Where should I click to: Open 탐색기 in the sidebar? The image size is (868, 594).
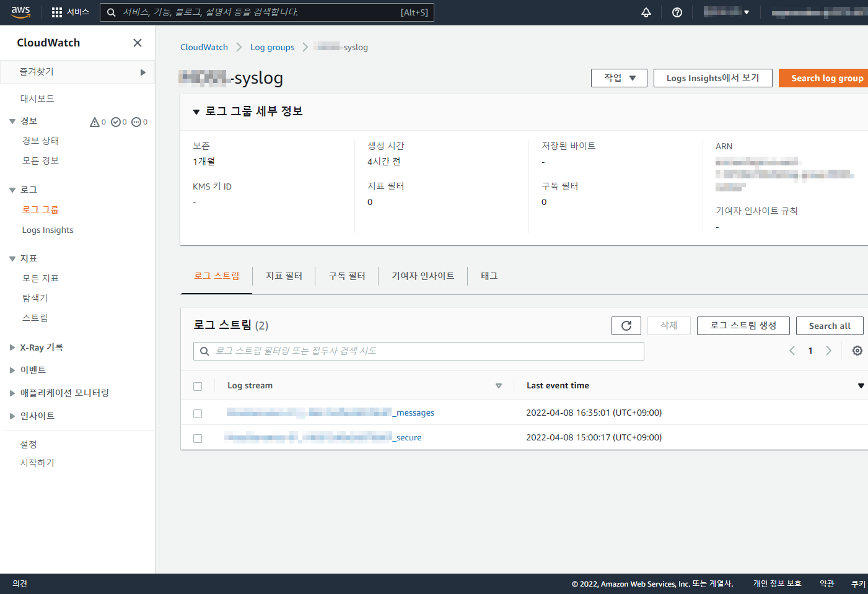[35, 298]
